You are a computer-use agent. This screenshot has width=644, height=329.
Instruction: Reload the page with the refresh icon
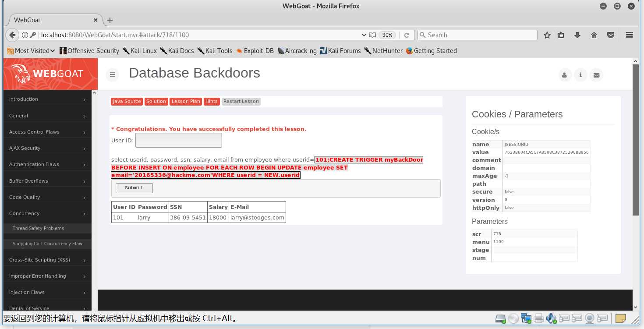[407, 35]
